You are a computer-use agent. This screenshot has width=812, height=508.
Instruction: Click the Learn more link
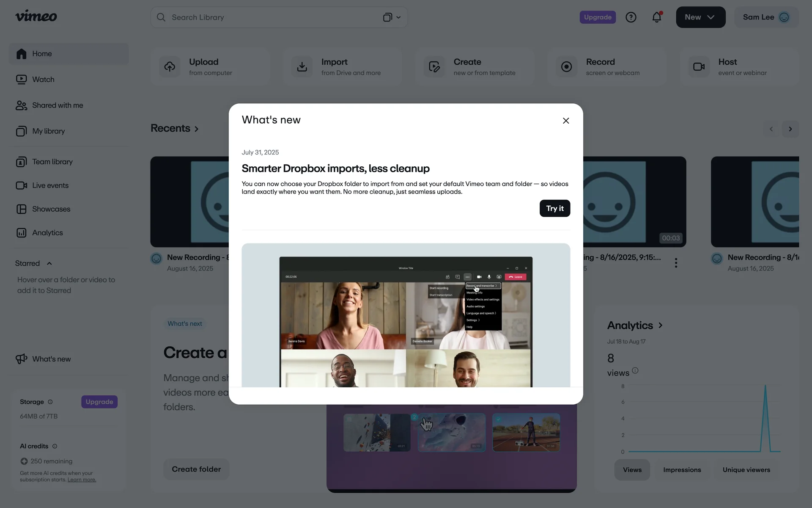point(82,480)
